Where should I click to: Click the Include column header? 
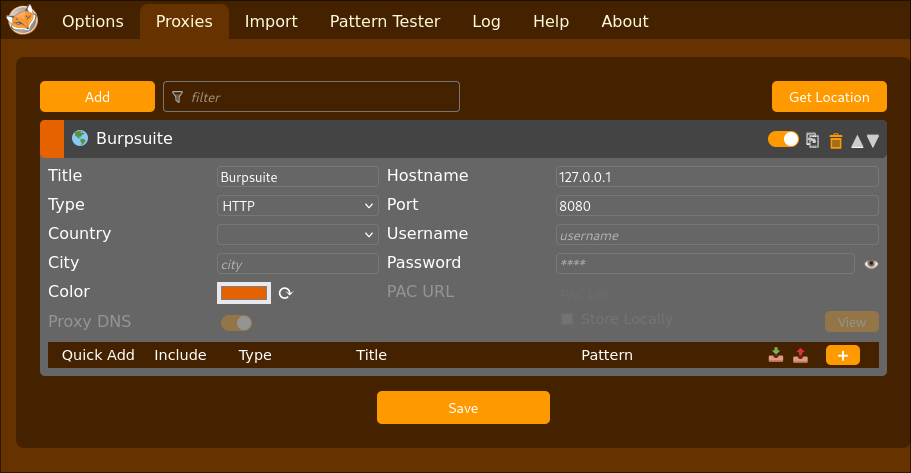[180, 355]
